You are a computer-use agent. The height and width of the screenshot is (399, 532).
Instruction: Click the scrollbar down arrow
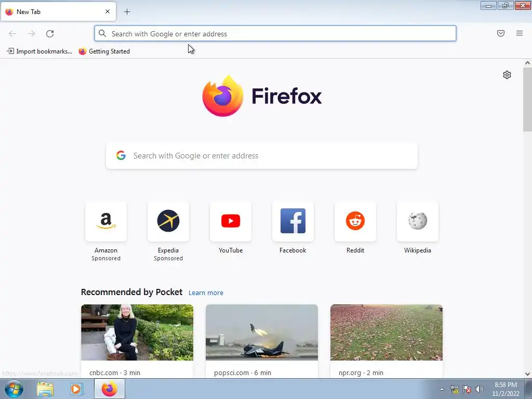tap(527, 374)
